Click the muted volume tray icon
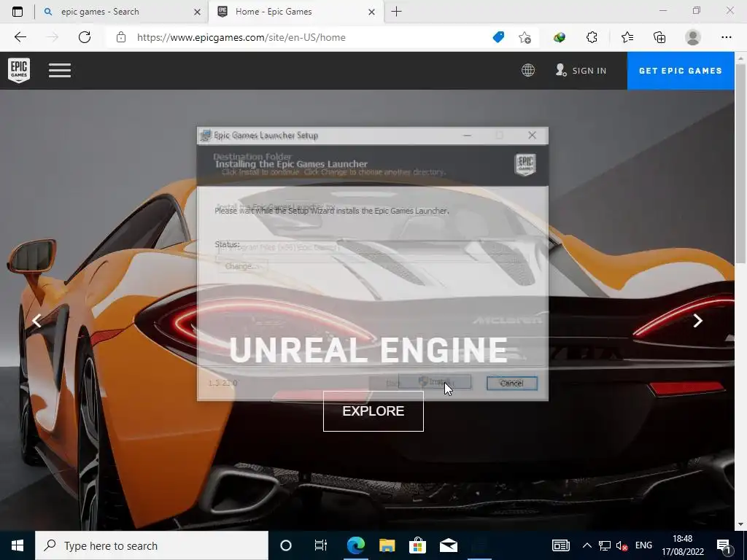The width and height of the screenshot is (747, 560). click(x=622, y=545)
